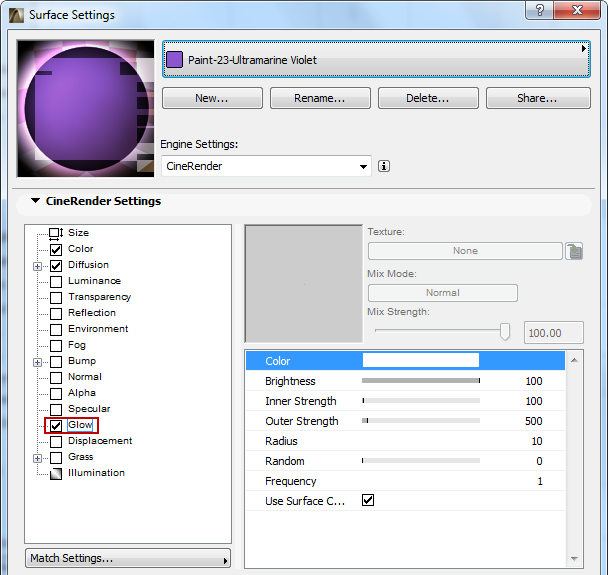Click the Brightness value 100
Viewport: 608px width, 575px height.
point(534,381)
